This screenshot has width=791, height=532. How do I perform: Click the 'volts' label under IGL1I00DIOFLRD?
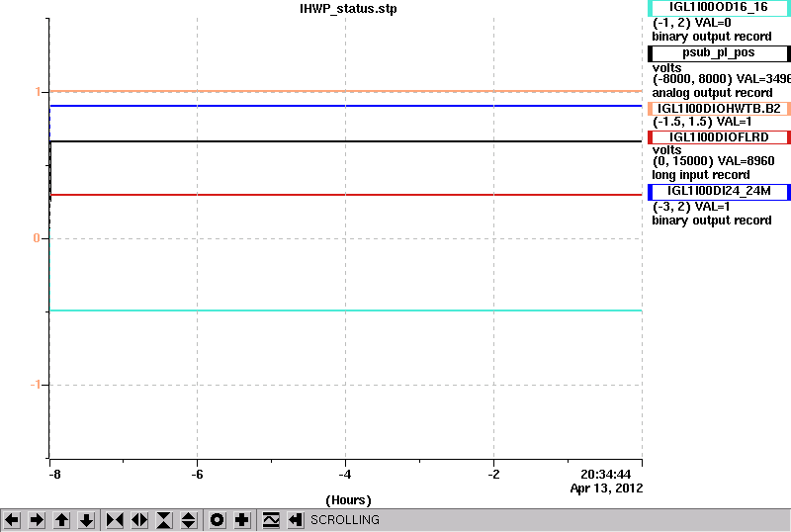pos(666,150)
